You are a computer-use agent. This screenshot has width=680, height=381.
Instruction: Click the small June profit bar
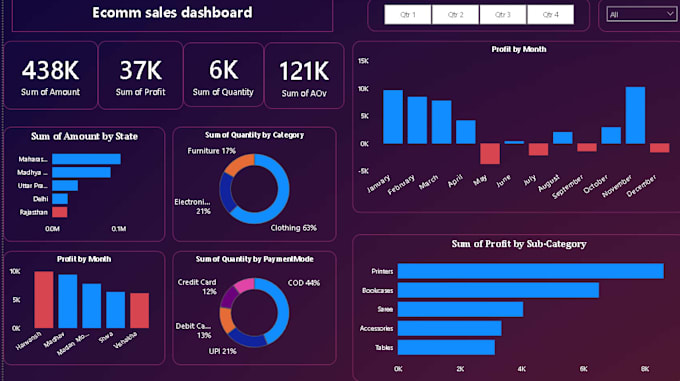click(x=514, y=142)
